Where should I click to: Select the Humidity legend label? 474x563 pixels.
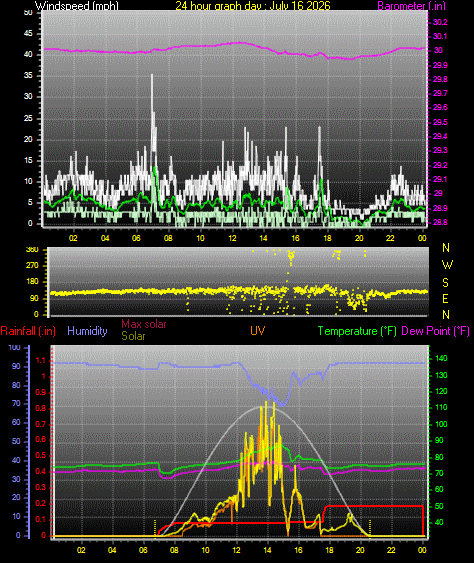click(87, 331)
